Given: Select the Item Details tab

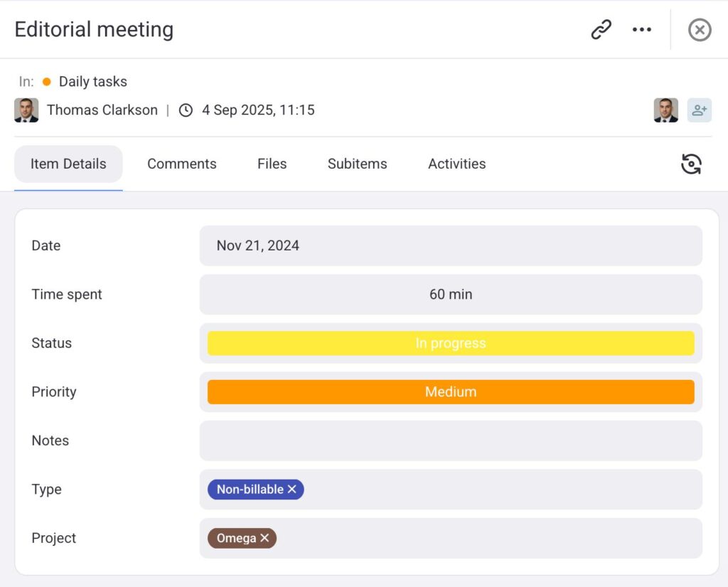Looking at the screenshot, I should tap(68, 164).
